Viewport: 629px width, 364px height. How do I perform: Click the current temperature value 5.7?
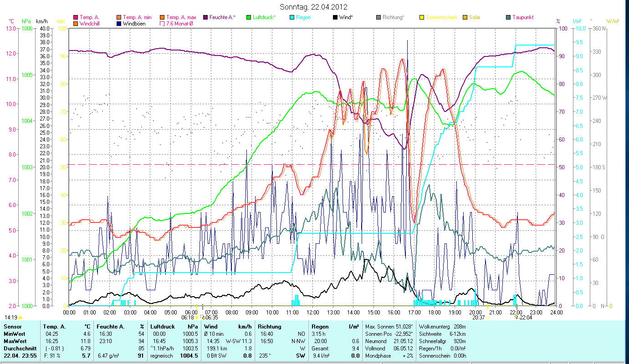pos(86,356)
